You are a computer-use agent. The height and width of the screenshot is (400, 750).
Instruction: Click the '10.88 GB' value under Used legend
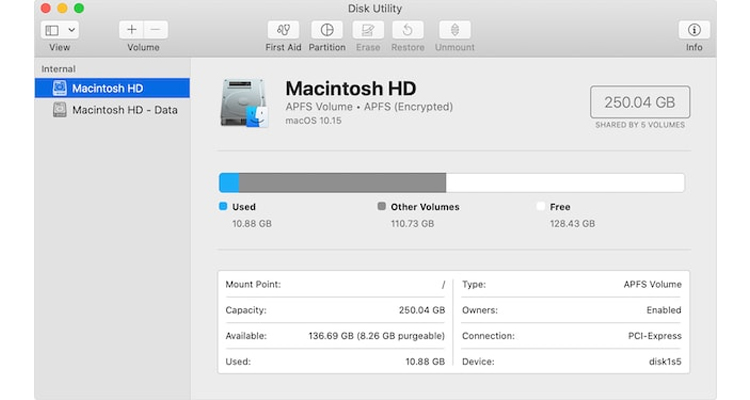(252, 223)
